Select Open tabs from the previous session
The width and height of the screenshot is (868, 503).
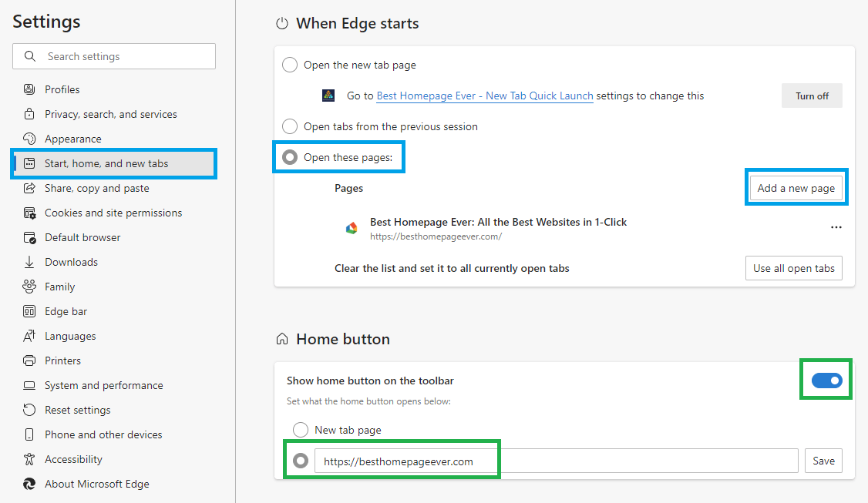[x=290, y=126]
